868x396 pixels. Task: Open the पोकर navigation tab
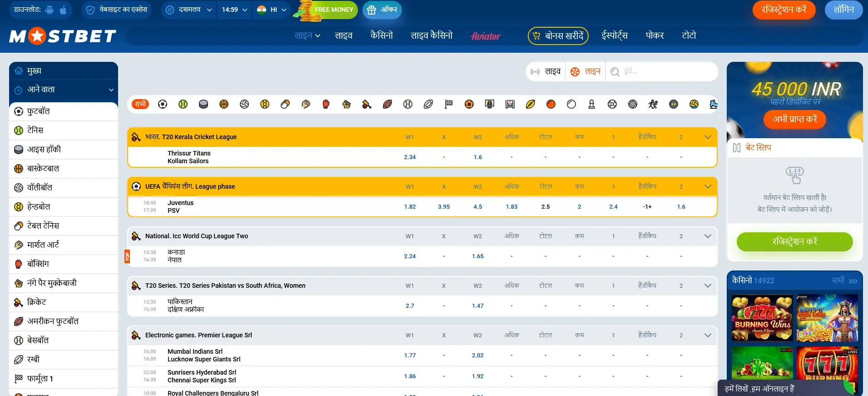(655, 35)
